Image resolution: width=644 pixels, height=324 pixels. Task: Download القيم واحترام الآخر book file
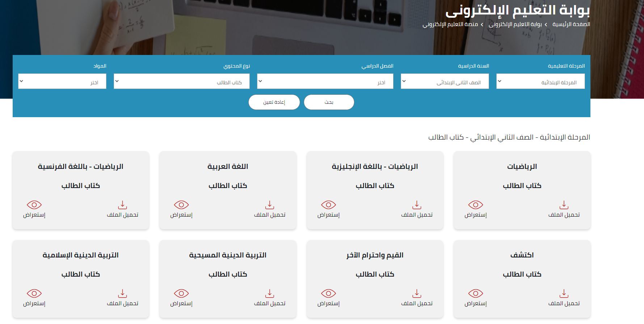click(x=417, y=293)
